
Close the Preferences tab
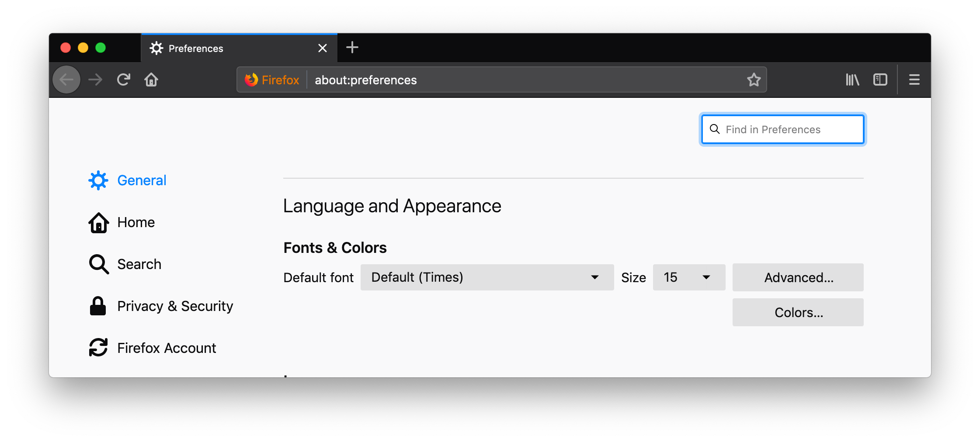point(323,48)
